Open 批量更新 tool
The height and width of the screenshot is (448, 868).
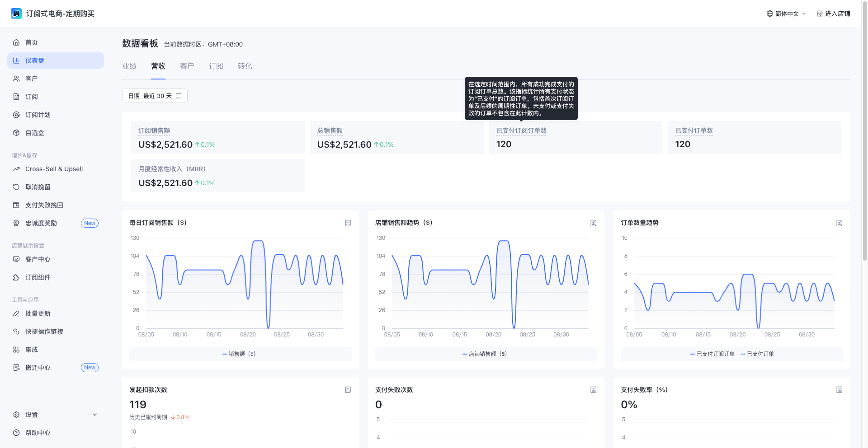56,313
